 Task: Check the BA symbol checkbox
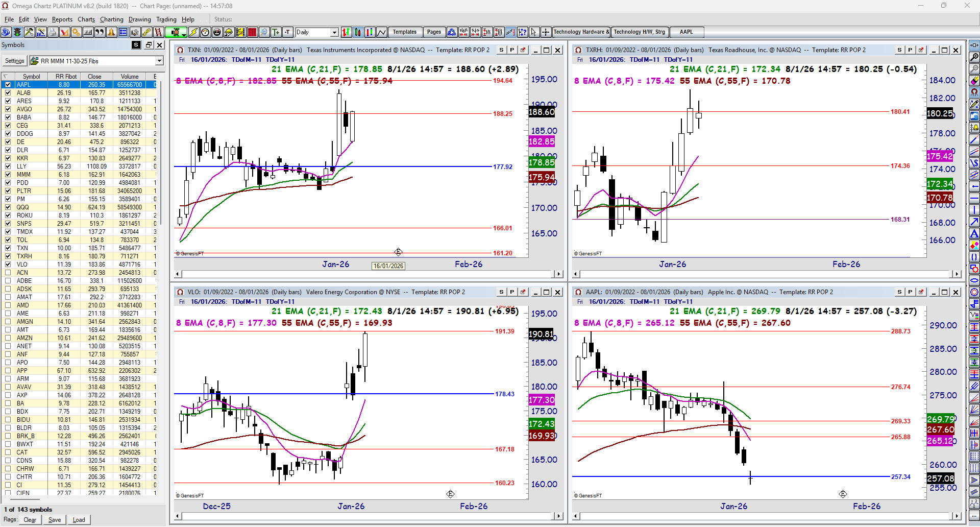(x=8, y=403)
